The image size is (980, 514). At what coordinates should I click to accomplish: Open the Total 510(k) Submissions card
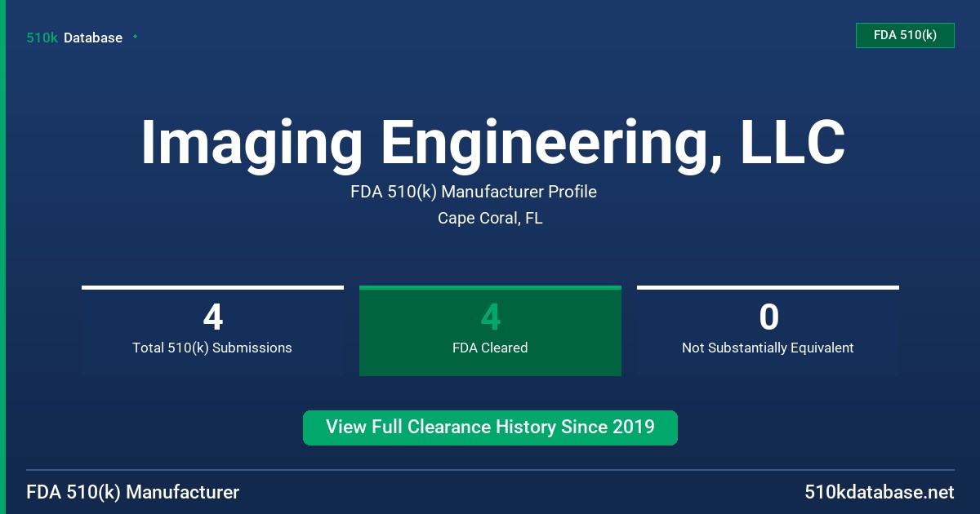(212, 331)
